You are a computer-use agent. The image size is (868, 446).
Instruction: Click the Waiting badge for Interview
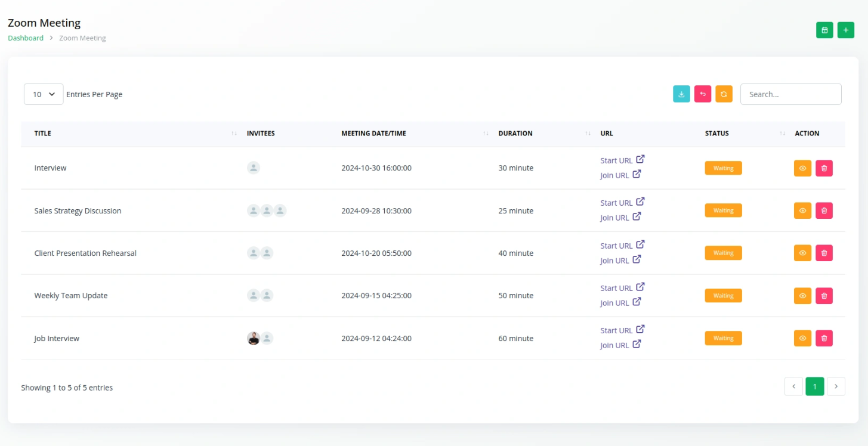point(723,168)
